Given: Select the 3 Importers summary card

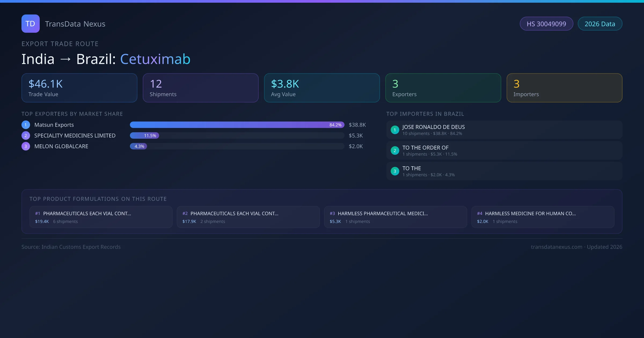Looking at the screenshot, I should click(564, 88).
